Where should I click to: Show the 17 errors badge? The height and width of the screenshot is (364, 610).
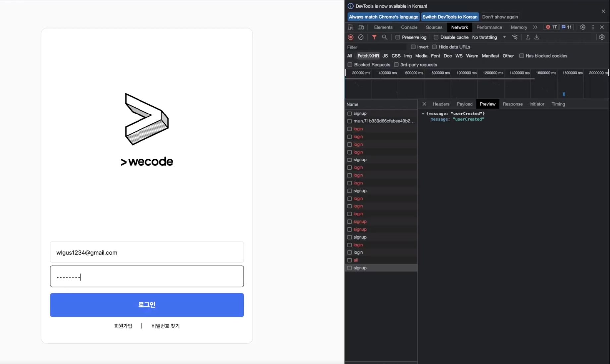click(x=551, y=27)
